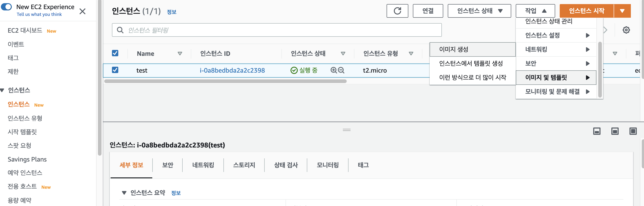The width and height of the screenshot is (644, 206).
Task: Sort by the Name column arrow
Action: [x=180, y=53]
